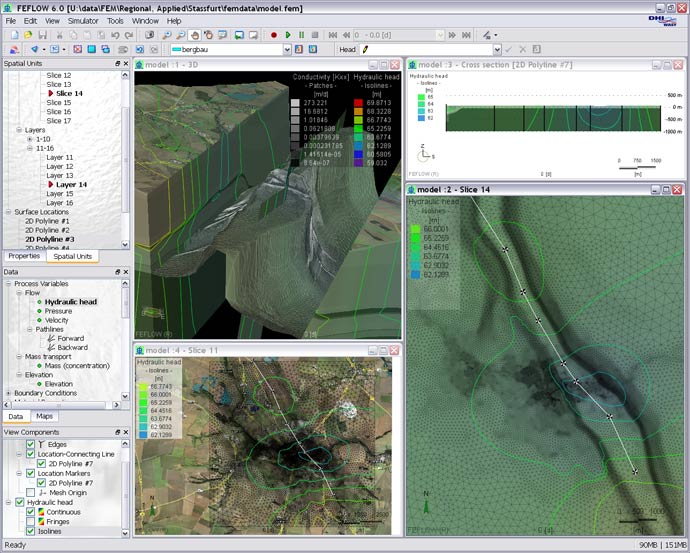The height and width of the screenshot is (553, 690).
Task: Open the Simulator menu
Action: 83,21
